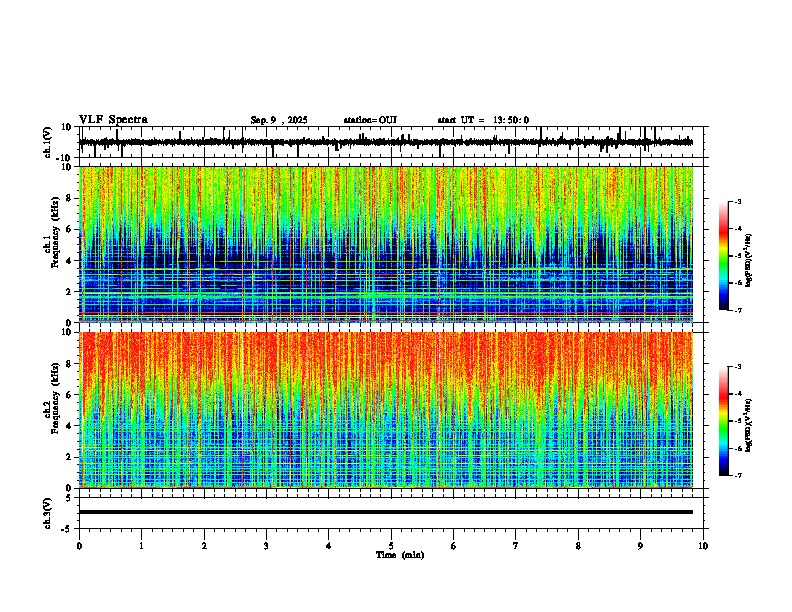
Task: Click the time axis tick label "8"
Action: 578,546
